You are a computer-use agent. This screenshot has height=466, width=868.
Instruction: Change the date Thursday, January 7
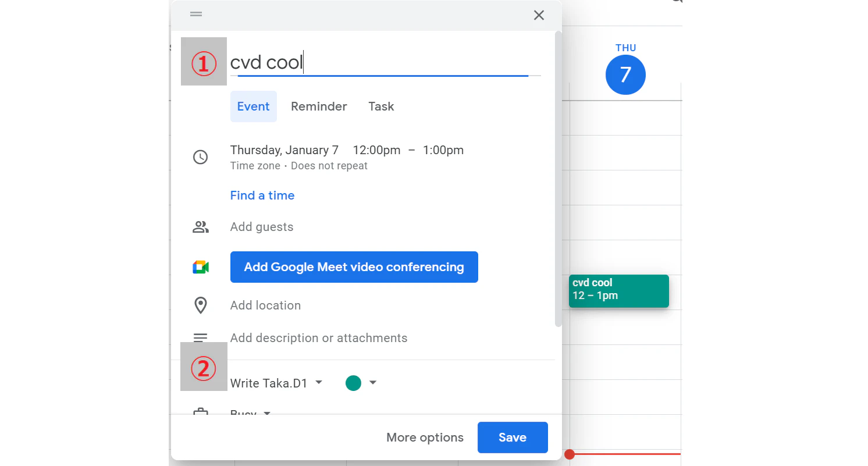click(x=284, y=150)
